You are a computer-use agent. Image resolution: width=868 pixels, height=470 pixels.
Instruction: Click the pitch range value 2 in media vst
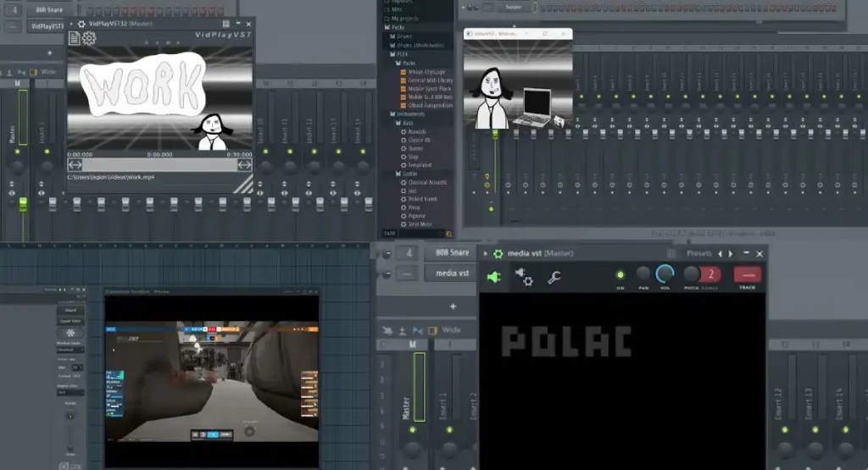click(x=711, y=274)
